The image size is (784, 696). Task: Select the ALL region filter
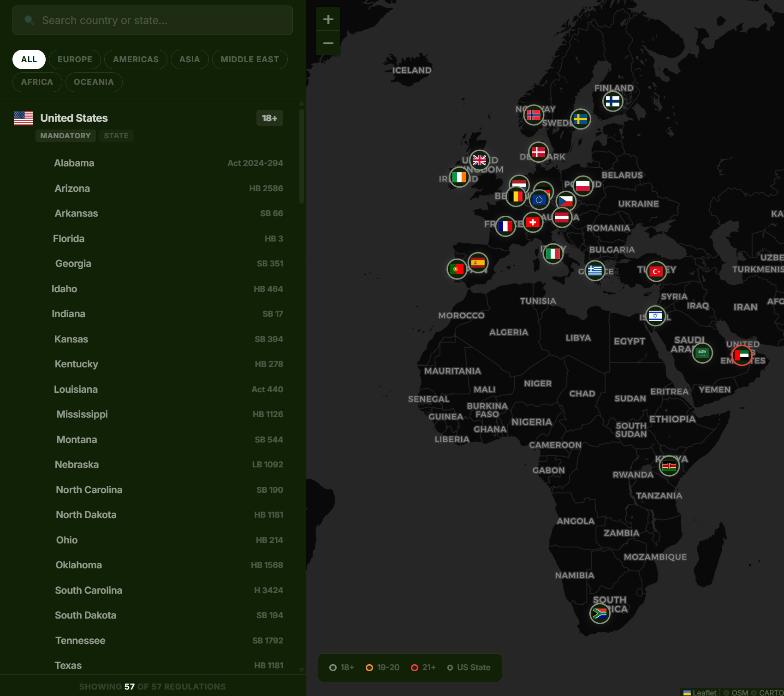click(29, 59)
